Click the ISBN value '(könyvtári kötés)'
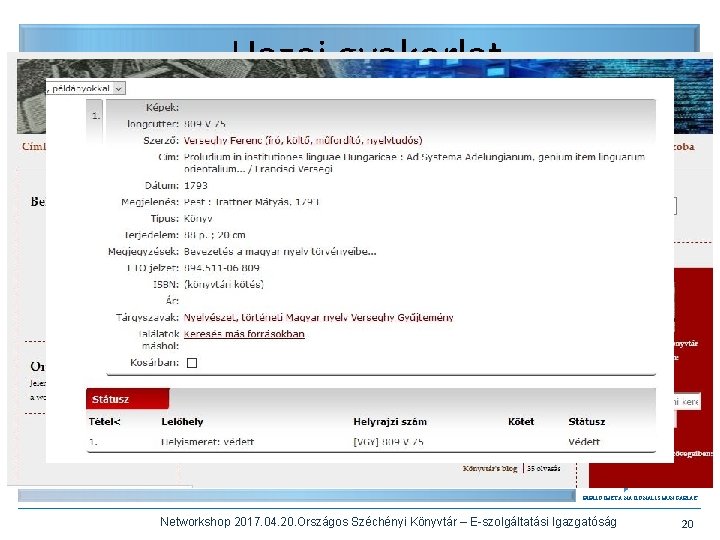Viewport: 720px width, 540px height. click(x=224, y=284)
